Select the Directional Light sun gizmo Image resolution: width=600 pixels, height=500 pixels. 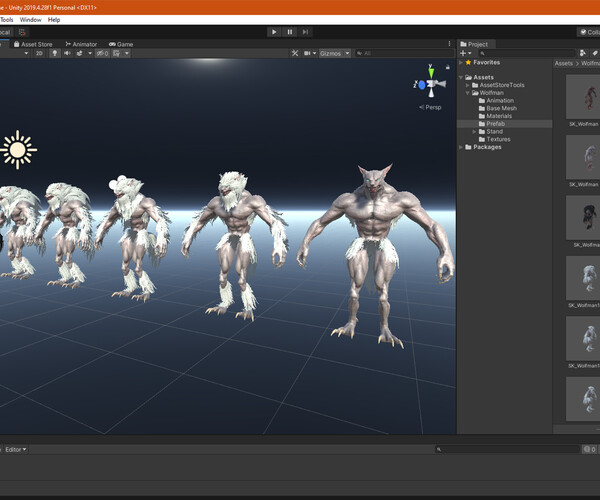[18, 150]
